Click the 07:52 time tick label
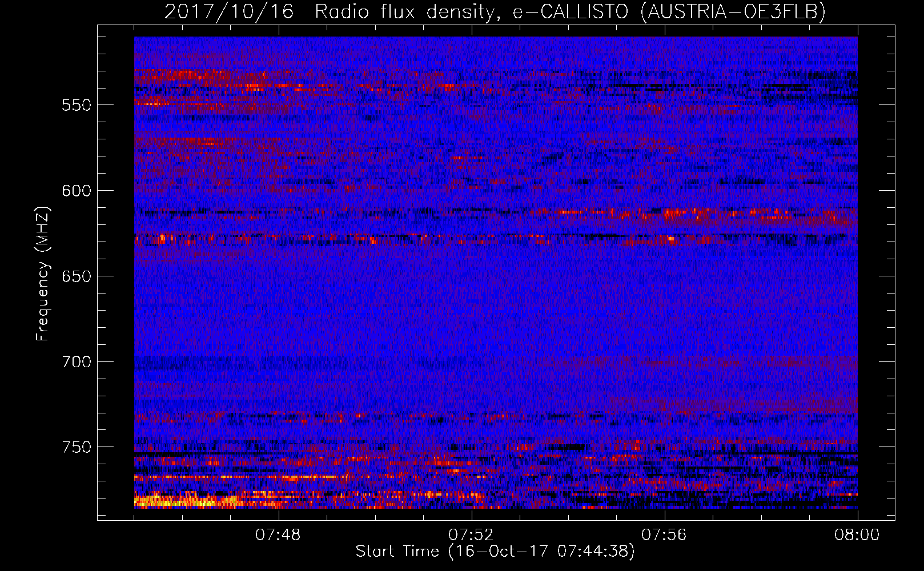This screenshot has height=571, width=924. (471, 535)
